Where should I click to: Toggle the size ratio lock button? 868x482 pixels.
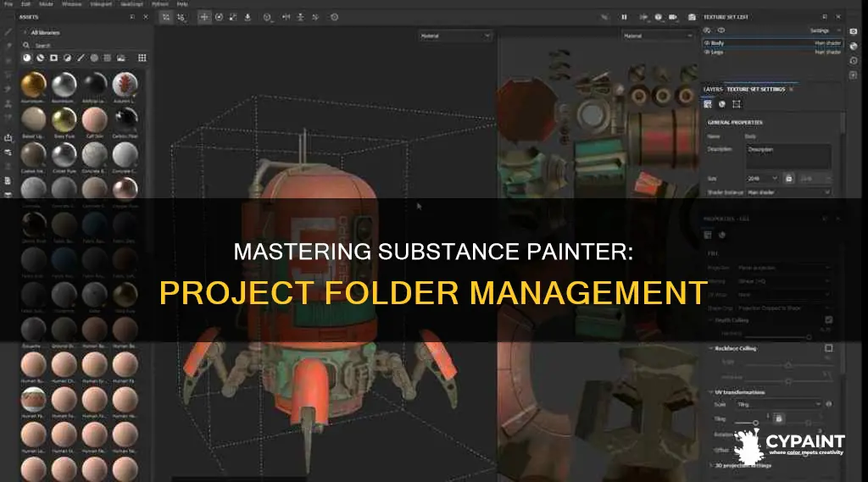click(789, 178)
